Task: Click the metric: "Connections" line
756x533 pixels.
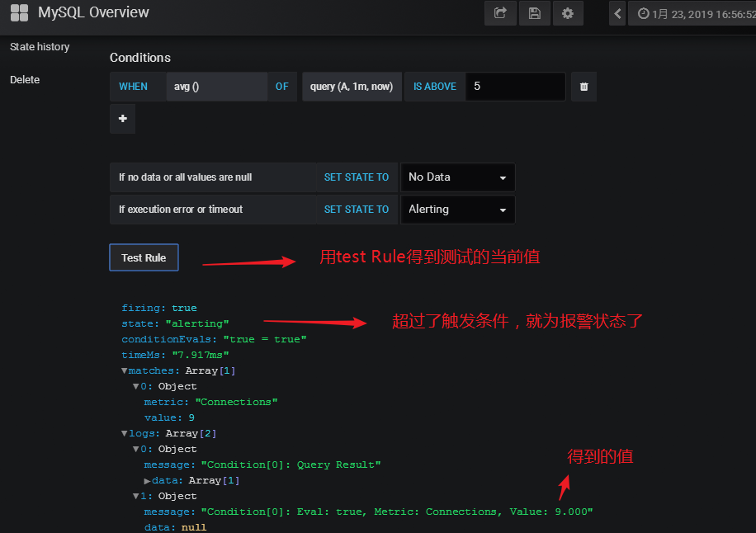Action: [210, 402]
